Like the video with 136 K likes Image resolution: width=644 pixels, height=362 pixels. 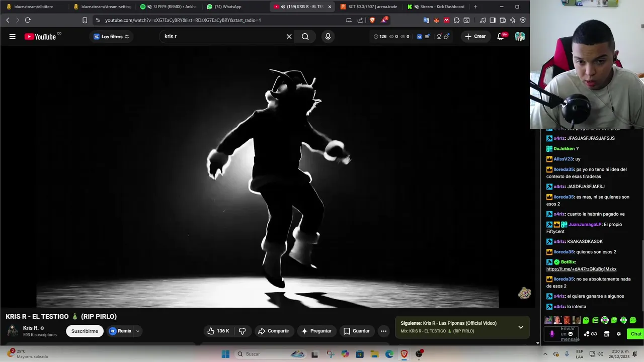tap(218, 331)
